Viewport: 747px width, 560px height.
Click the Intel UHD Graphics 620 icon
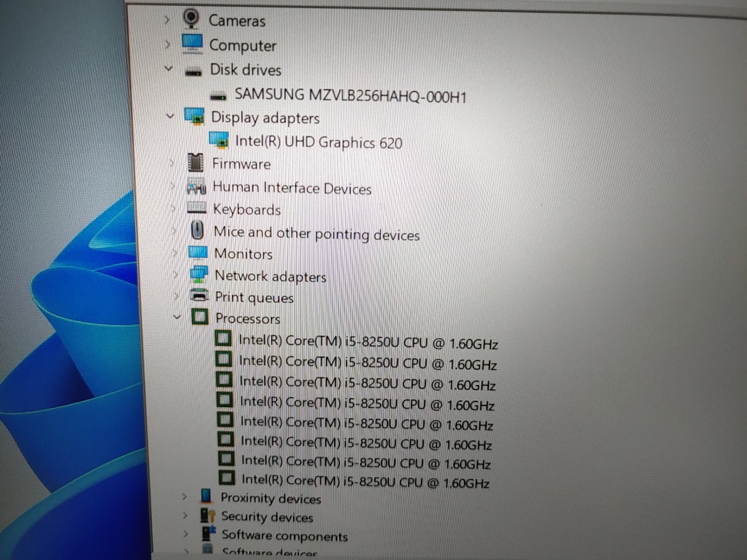[219, 140]
